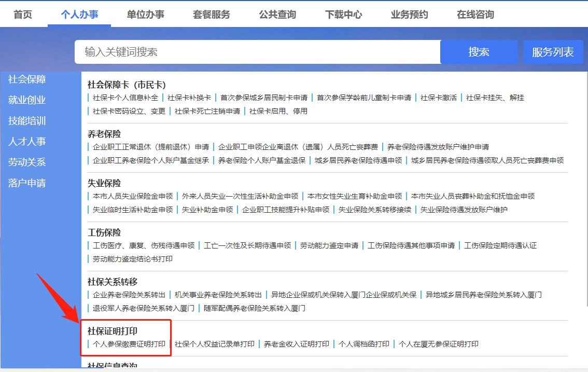Select 就业创业 in the left sidebar
The image size is (588, 372).
pos(27,100)
